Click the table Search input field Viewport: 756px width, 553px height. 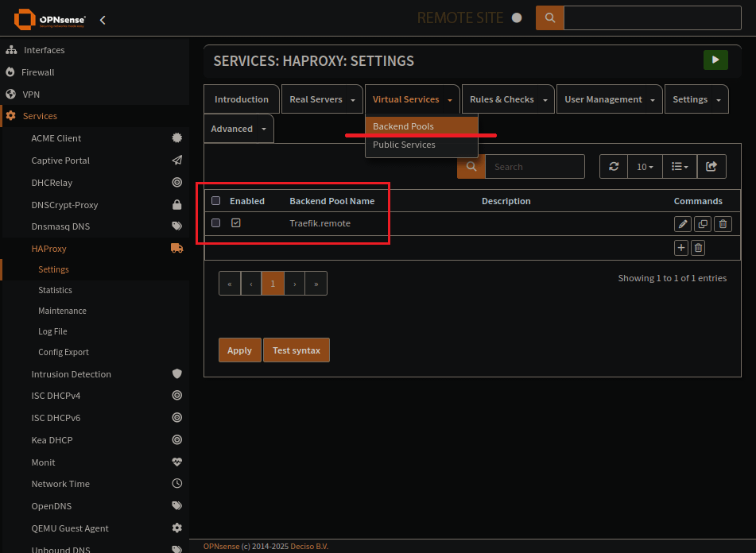[535, 166]
